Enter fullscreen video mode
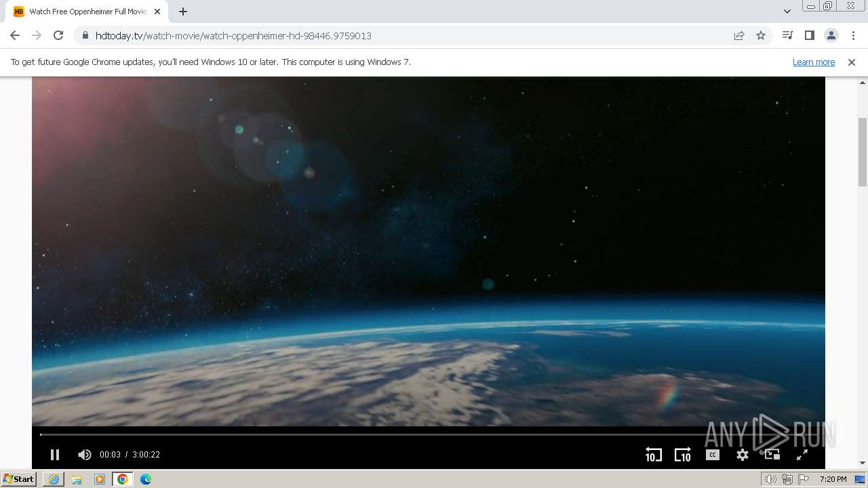Screen dimensions: 868x488 click(802, 455)
